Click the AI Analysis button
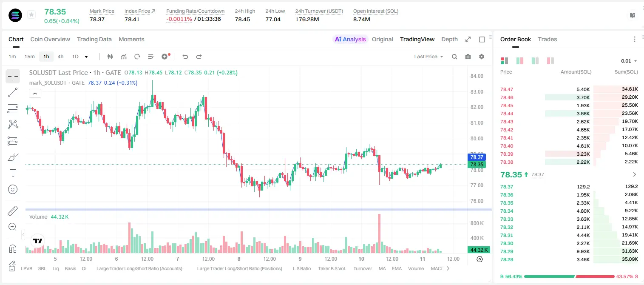The image size is (644, 285). coord(350,39)
